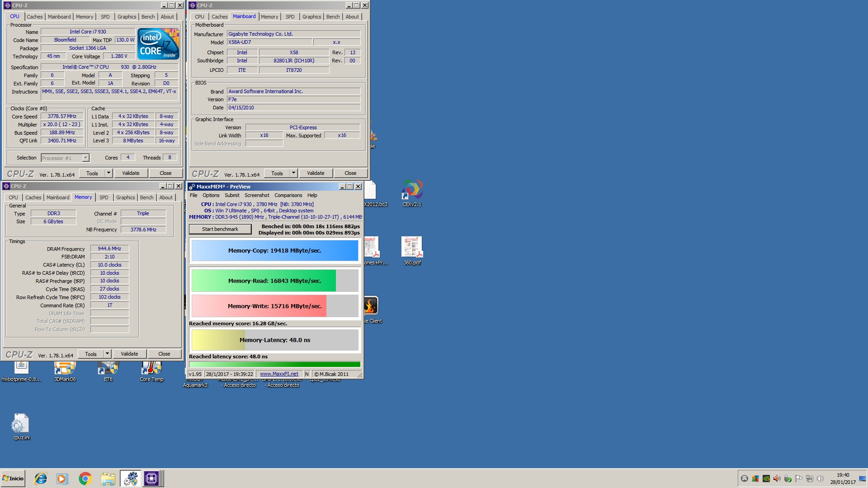Click Memory-Write red result bar
The height and width of the screenshot is (488, 868).
(x=275, y=306)
